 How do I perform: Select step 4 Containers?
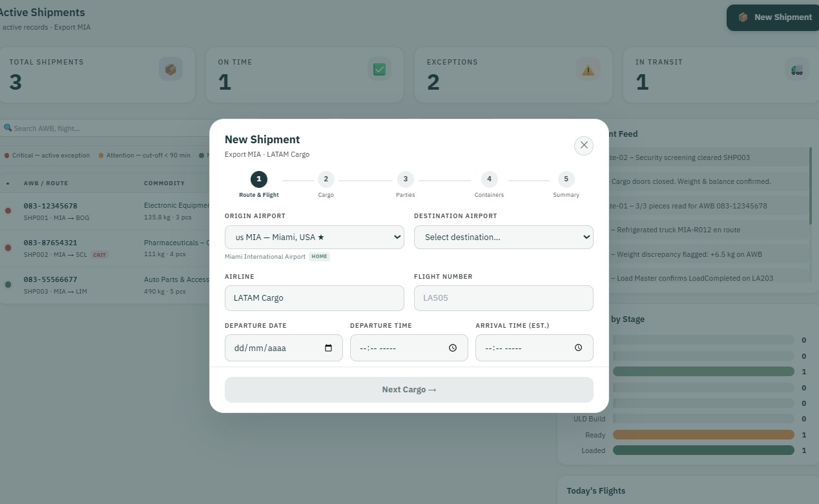tap(489, 185)
